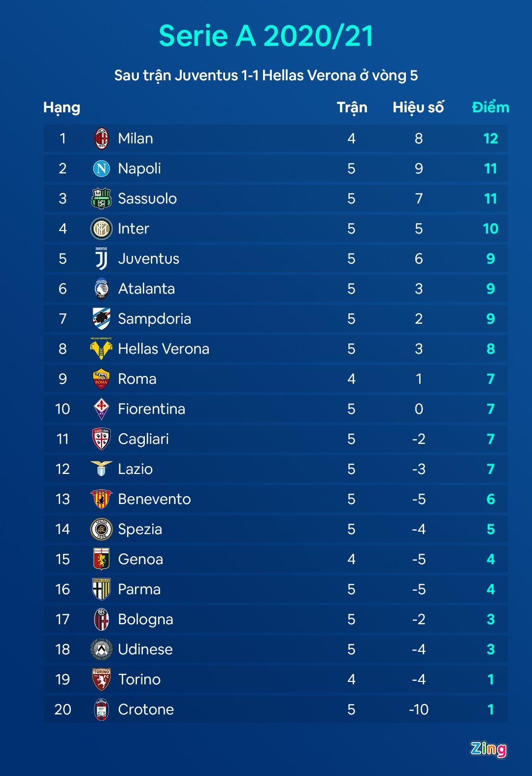Click the Hiệu số column header
The width and height of the screenshot is (532, 776).
(x=418, y=107)
